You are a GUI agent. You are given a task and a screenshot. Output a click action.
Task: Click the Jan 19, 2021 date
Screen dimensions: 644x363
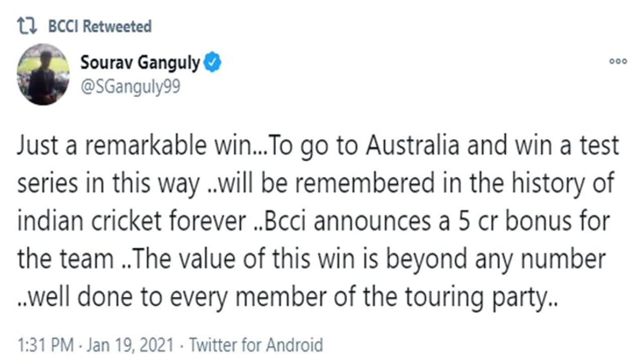(130, 345)
